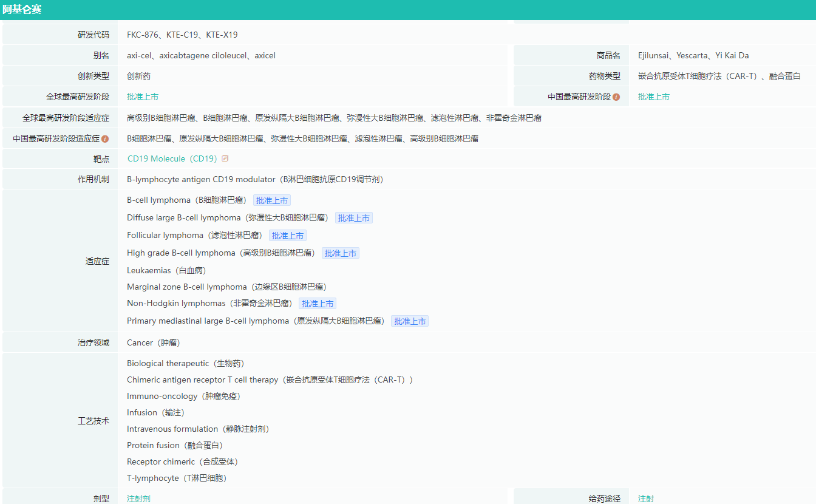
Task: Click Chimeric antigen receptor T cell therapy entry
Action: pos(270,380)
